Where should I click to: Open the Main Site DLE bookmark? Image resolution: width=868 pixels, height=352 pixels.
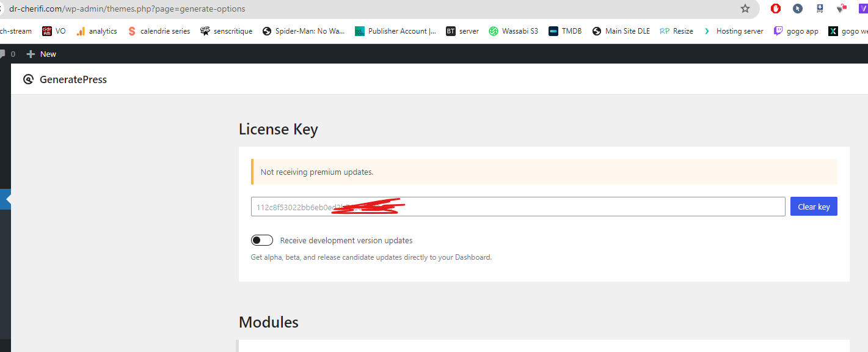621,31
